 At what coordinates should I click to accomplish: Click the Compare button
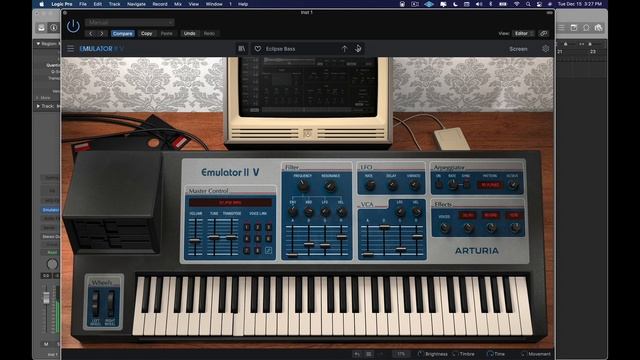[x=122, y=33]
